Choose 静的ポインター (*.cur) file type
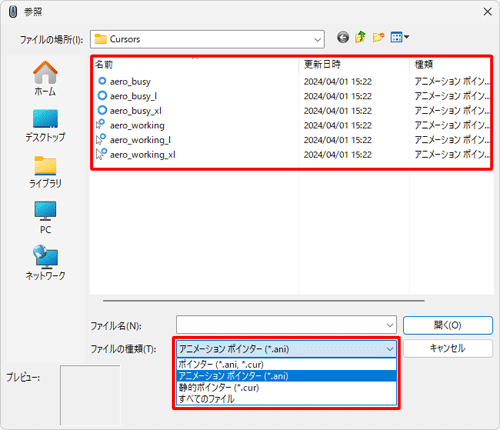Viewport: 500px width, 430px height. [286, 387]
